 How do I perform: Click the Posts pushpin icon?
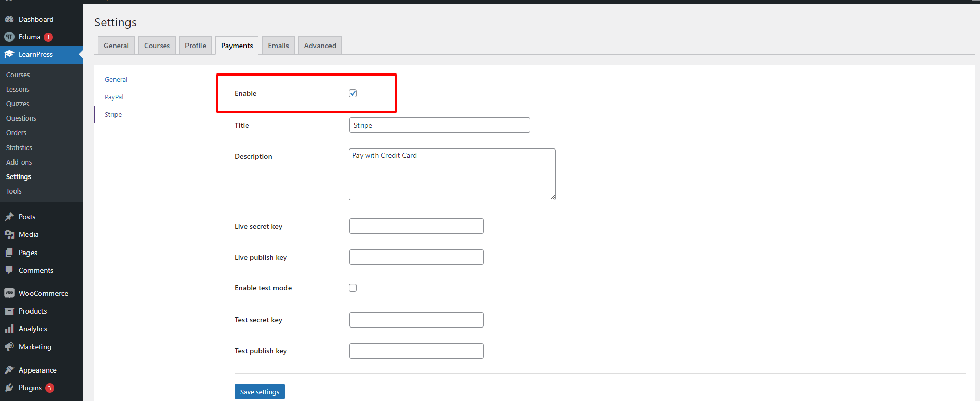(9, 217)
